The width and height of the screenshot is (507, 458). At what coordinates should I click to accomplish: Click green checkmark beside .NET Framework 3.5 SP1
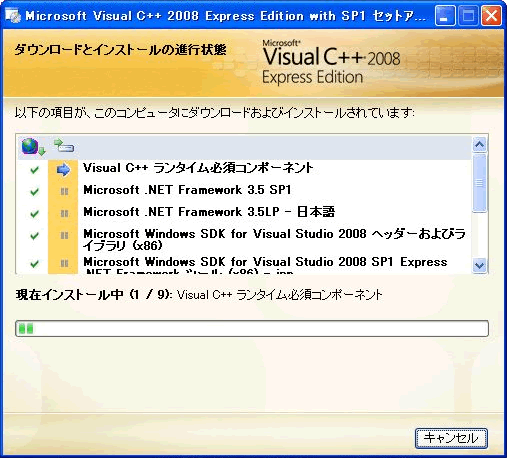click(x=34, y=192)
